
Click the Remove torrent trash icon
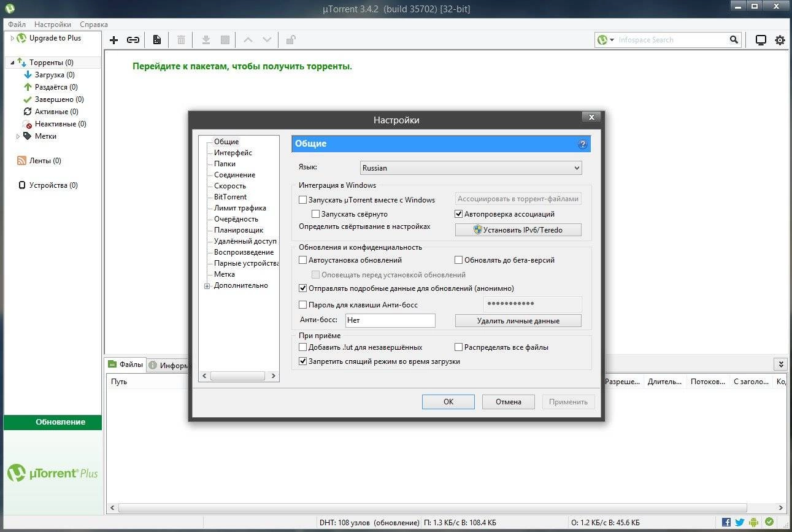click(181, 40)
